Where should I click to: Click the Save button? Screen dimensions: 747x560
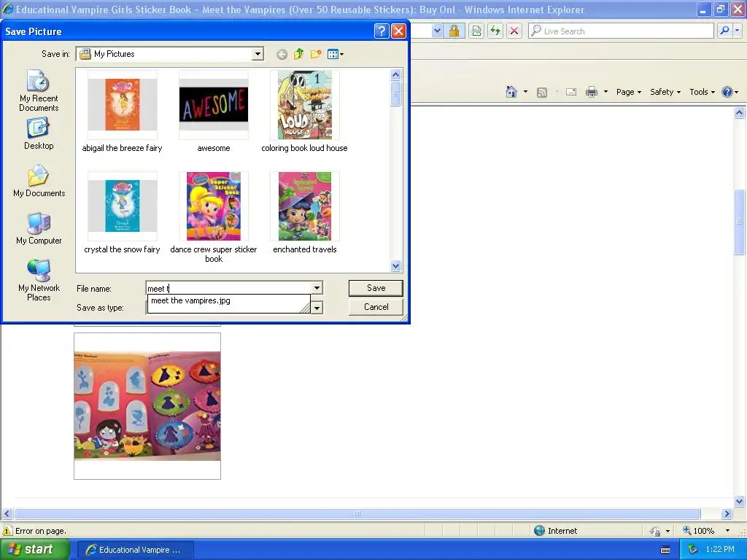click(x=376, y=287)
